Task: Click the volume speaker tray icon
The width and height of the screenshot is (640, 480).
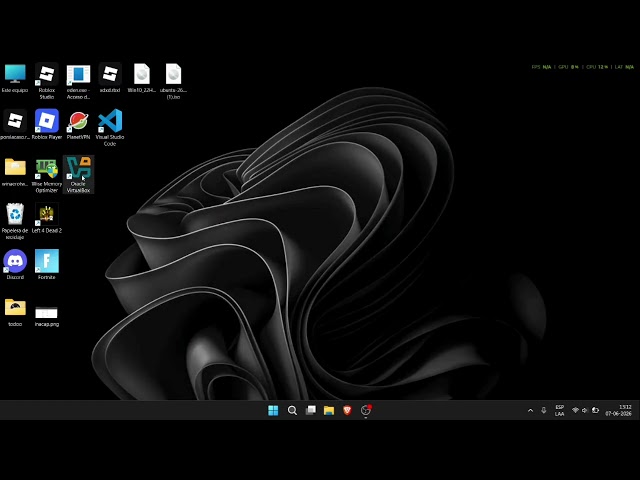Action: click(585, 410)
